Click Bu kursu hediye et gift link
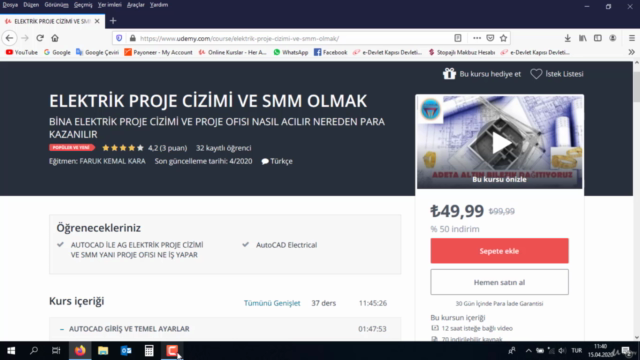Image resolution: width=640 pixels, height=360 pixels. point(482,74)
